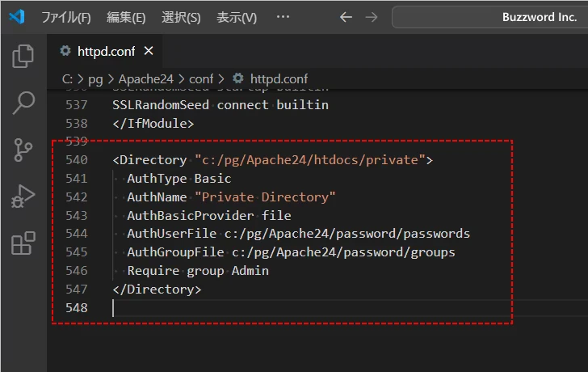Image resolution: width=588 pixels, height=372 pixels.
Task: Open the Explorer view in activity bar
Action: 23,56
